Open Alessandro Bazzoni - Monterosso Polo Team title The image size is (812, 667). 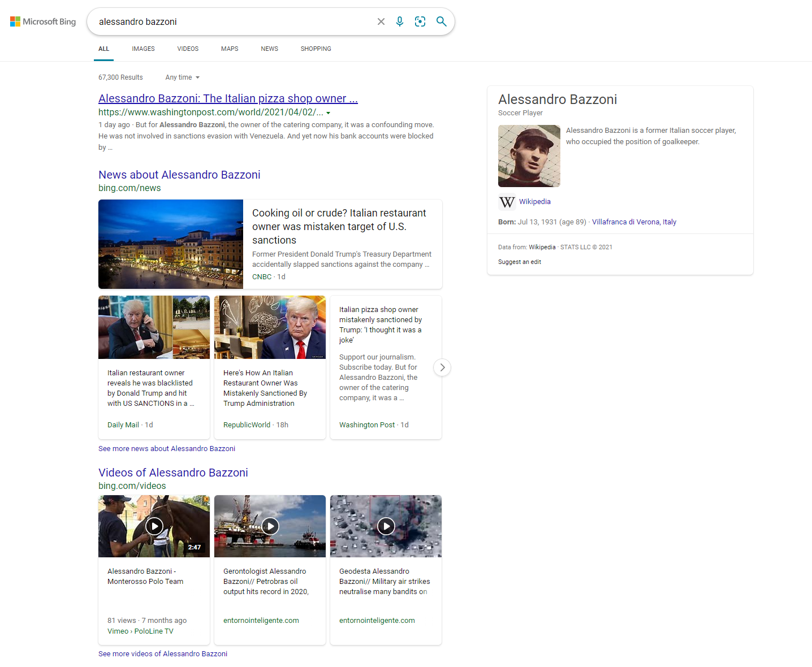pos(145,576)
